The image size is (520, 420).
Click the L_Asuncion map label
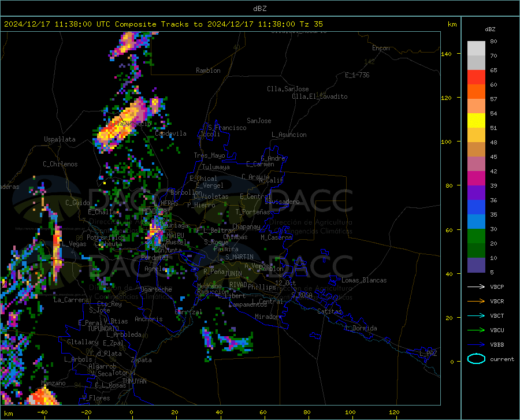(x=289, y=135)
